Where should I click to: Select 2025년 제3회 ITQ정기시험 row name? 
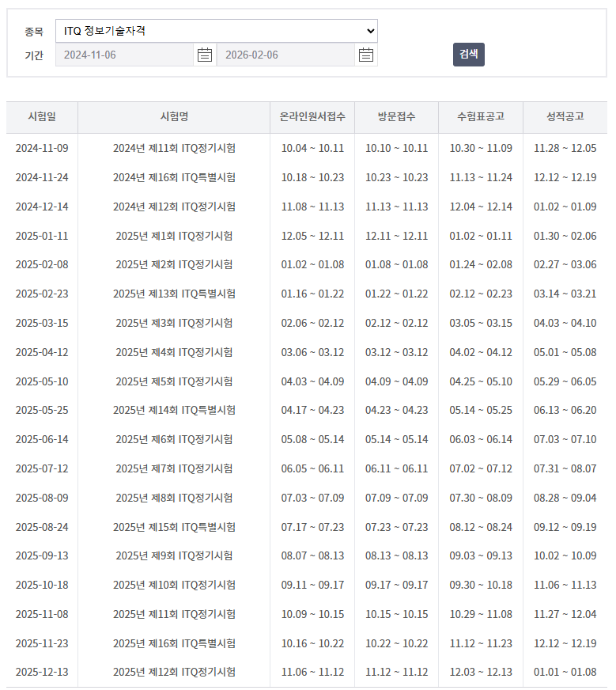174,323
